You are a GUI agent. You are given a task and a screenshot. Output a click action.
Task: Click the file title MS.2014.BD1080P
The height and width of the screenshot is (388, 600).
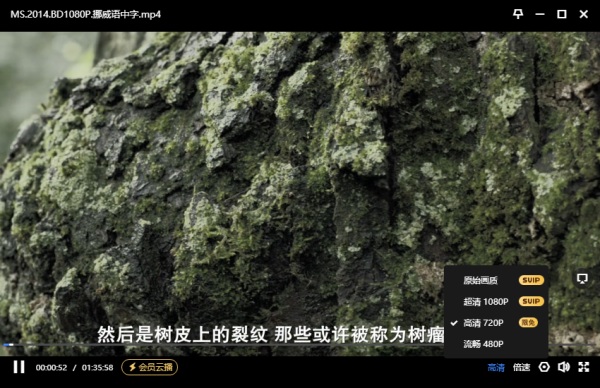point(85,14)
